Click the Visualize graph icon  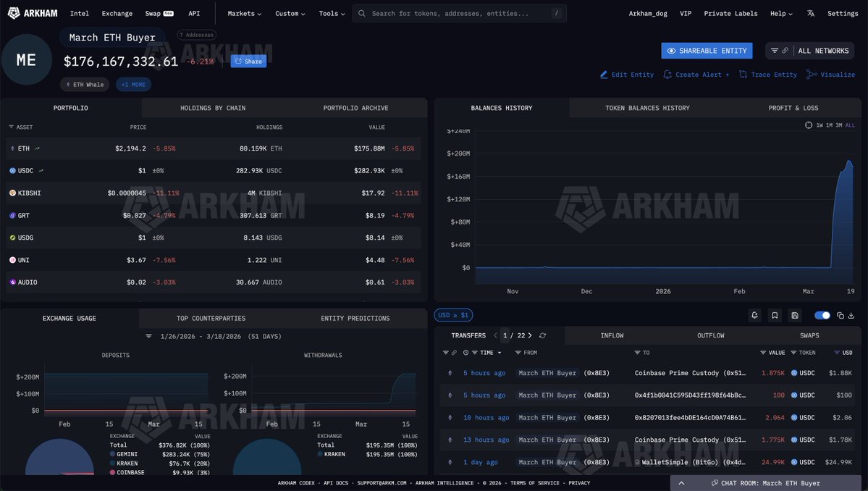pyautogui.click(x=812, y=74)
